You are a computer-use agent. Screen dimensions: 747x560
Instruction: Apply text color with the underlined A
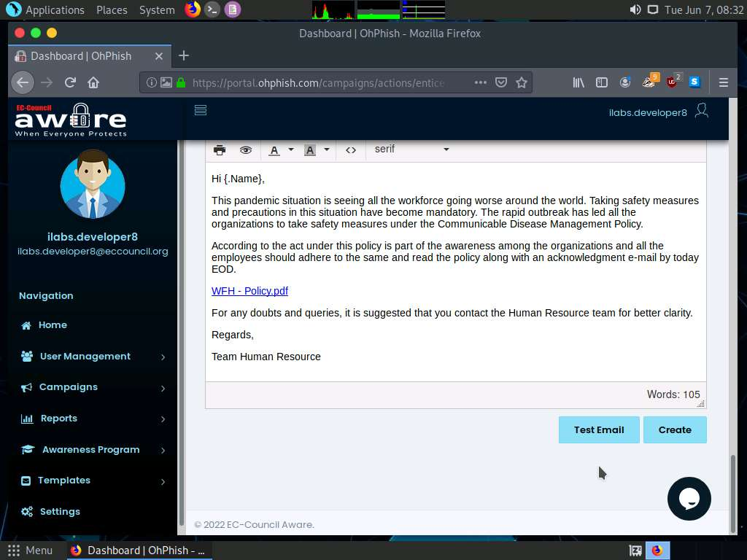[x=274, y=150]
